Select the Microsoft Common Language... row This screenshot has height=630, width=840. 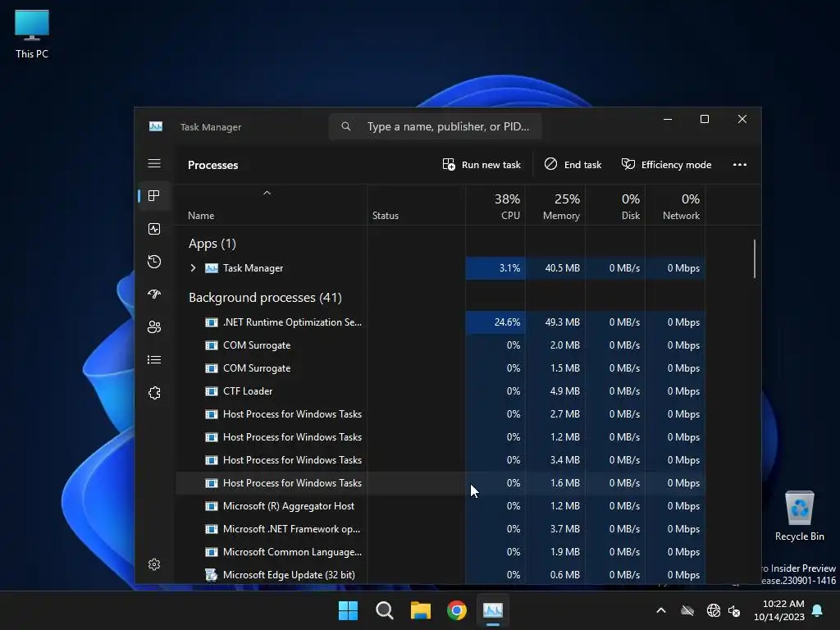coord(440,552)
